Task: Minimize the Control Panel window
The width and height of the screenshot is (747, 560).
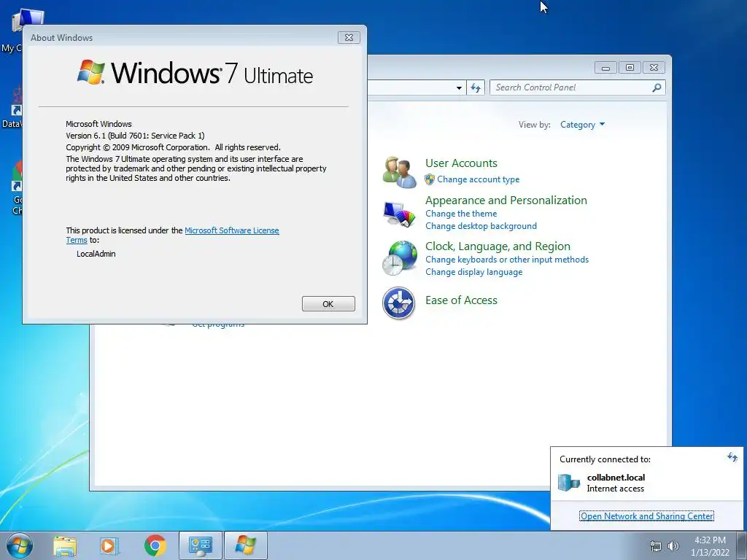Action: (x=605, y=68)
